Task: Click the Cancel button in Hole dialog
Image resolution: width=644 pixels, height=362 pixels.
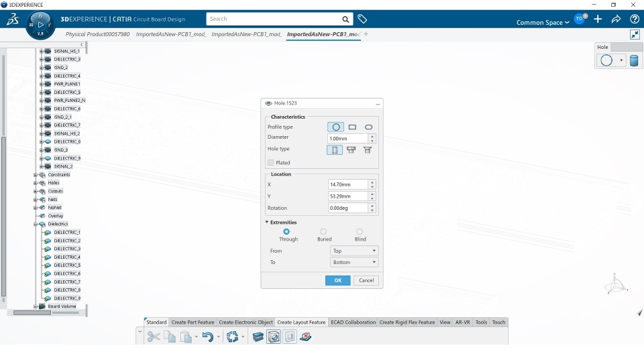Action: point(366,280)
